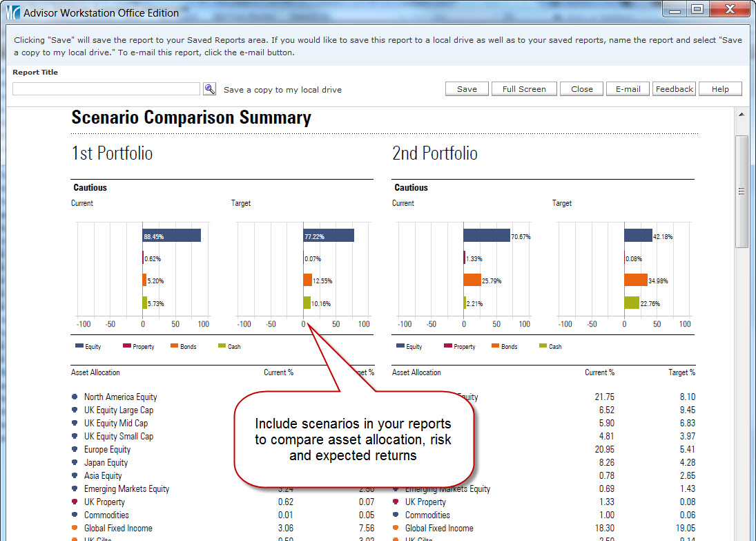This screenshot has height=541, width=756.
Task: Open the Feedback form
Action: 674,89
